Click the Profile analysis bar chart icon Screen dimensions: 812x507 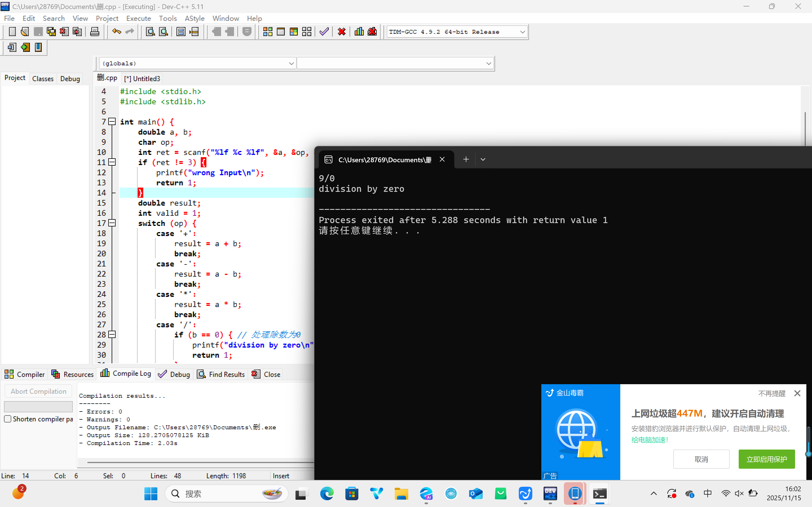(359, 32)
